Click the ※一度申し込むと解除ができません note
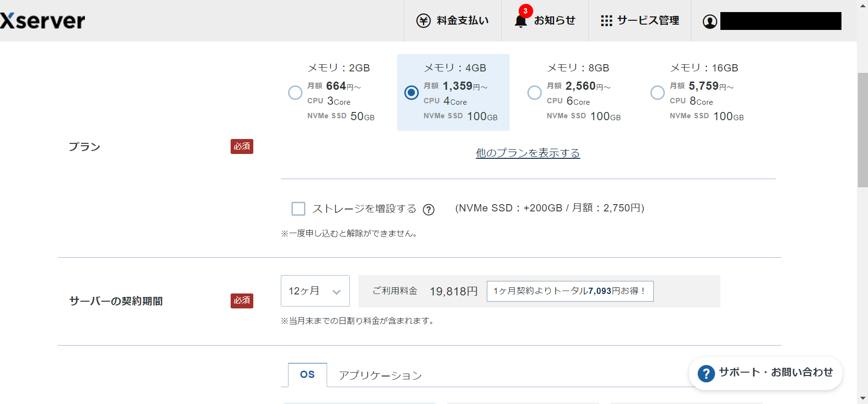The height and width of the screenshot is (404, 868). 349,234
